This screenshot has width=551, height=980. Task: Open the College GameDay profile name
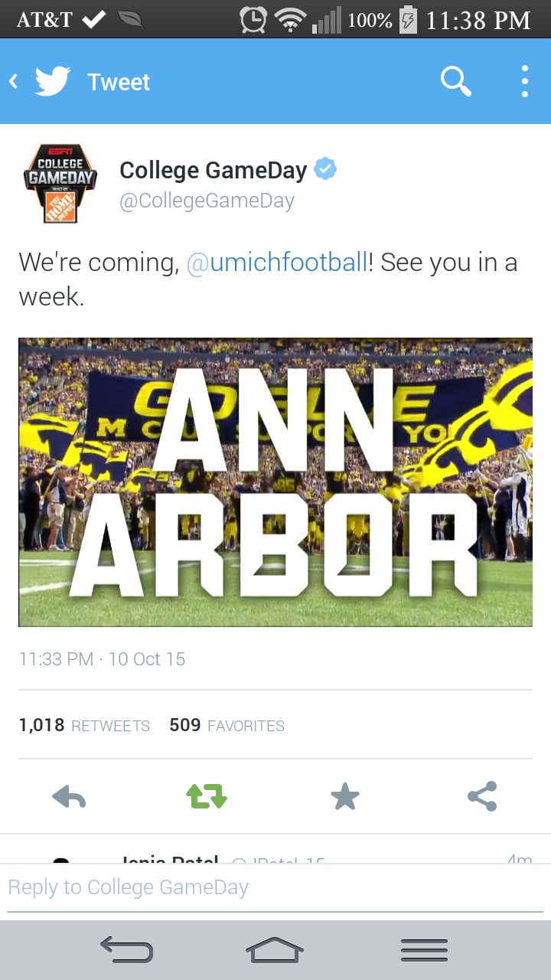tap(214, 170)
